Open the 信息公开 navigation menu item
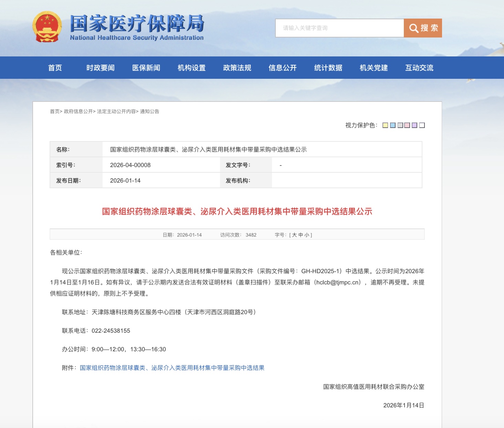 coord(282,68)
